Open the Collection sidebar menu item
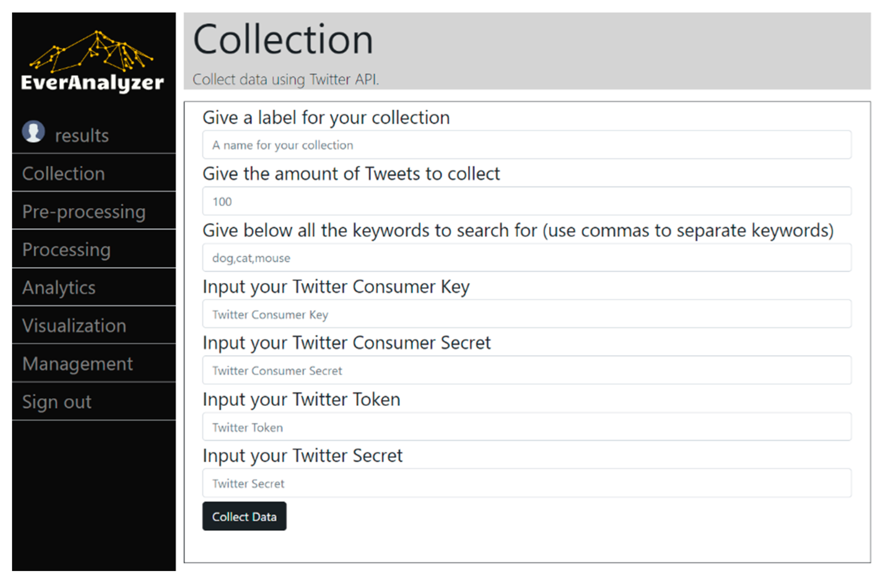Image resolution: width=886 pixels, height=588 pixels. (63, 174)
